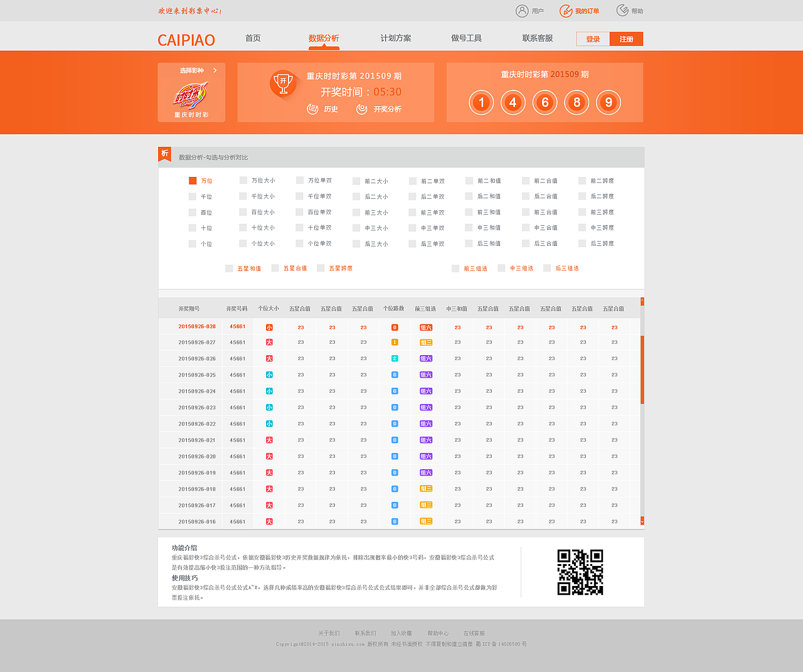Screen dimensions: 803x672
Task: Check the 千位 checkbox
Action: click(193, 196)
